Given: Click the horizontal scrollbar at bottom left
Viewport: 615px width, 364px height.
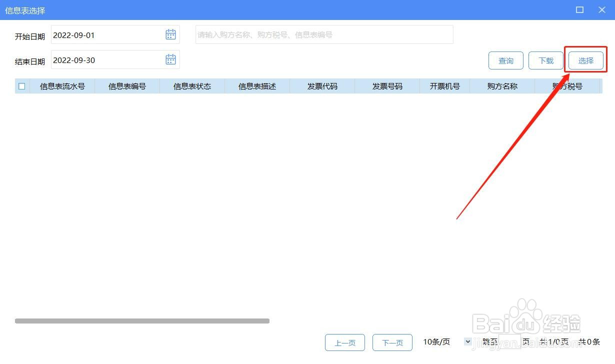Looking at the screenshot, I should [x=142, y=320].
